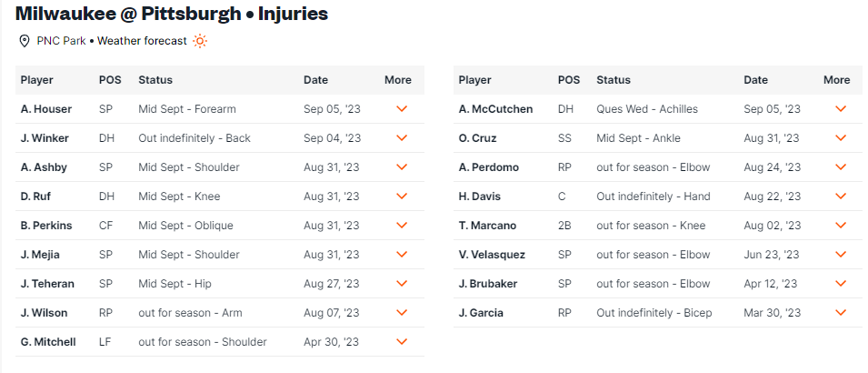868x373 pixels.
Task: Expand A. McCutchen Achilles injury details
Action: click(x=841, y=109)
